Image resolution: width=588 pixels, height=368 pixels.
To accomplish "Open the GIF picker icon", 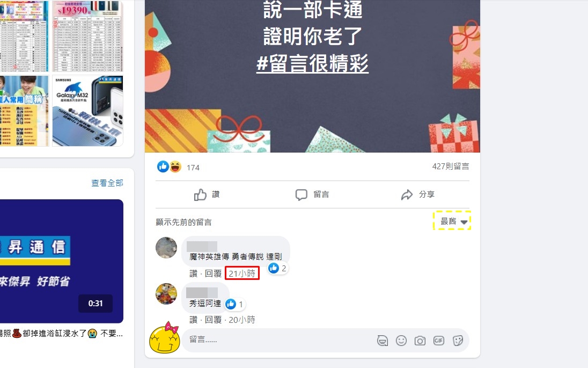I will [x=439, y=341].
